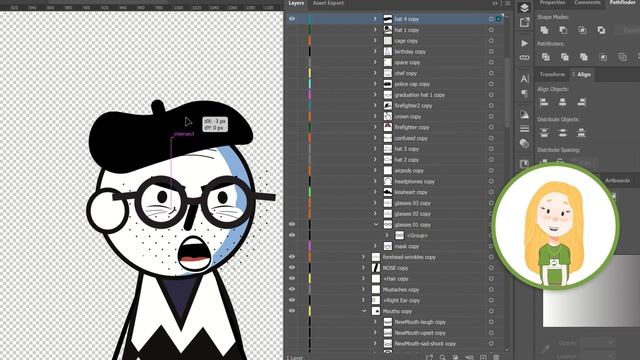
Task: Expand the police cap copy layer
Action: (x=375, y=84)
